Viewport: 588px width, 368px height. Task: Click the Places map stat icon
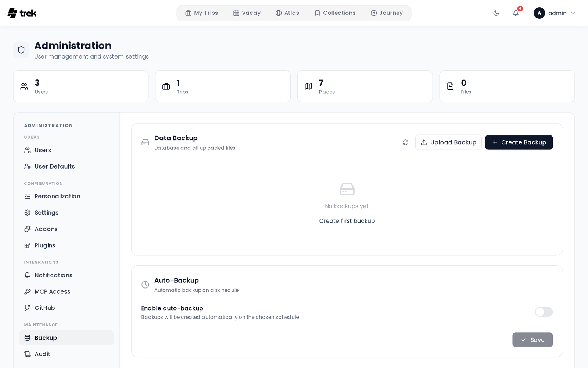(x=308, y=86)
